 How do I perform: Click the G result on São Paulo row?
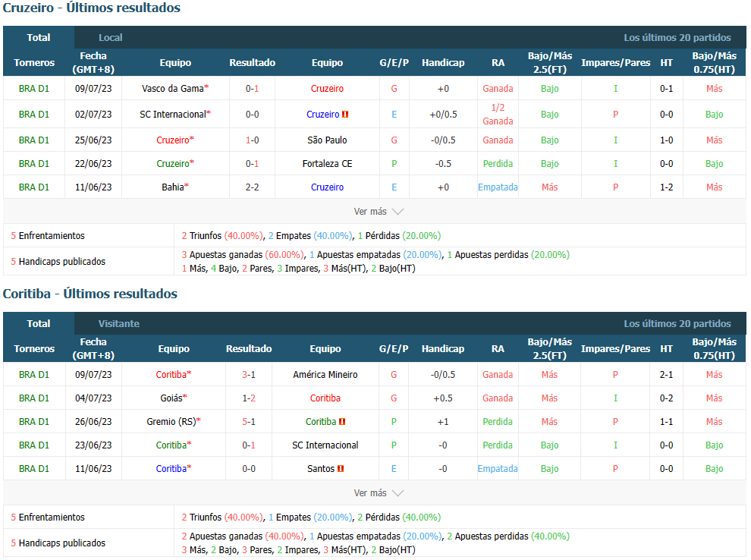[x=394, y=140]
